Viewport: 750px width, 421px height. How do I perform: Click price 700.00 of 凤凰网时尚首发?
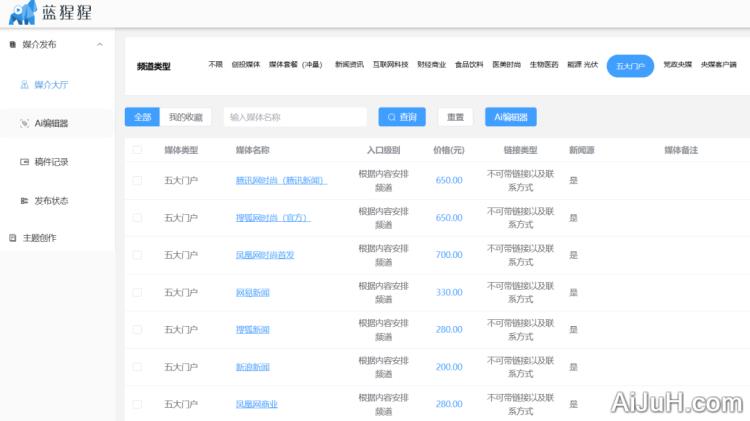pyautogui.click(x=449, y=255)
